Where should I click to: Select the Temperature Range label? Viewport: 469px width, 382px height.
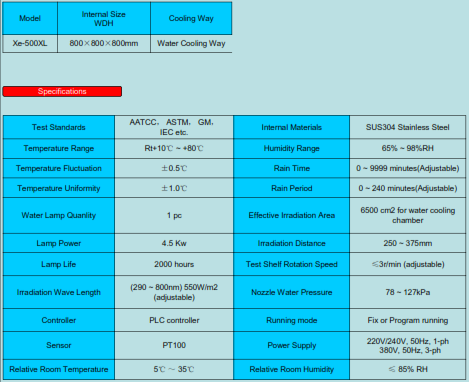59,148
